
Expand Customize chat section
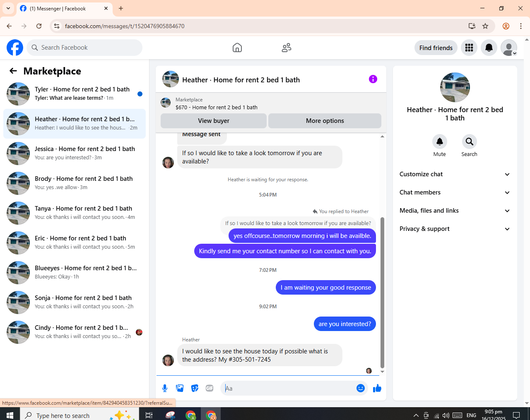455,174
